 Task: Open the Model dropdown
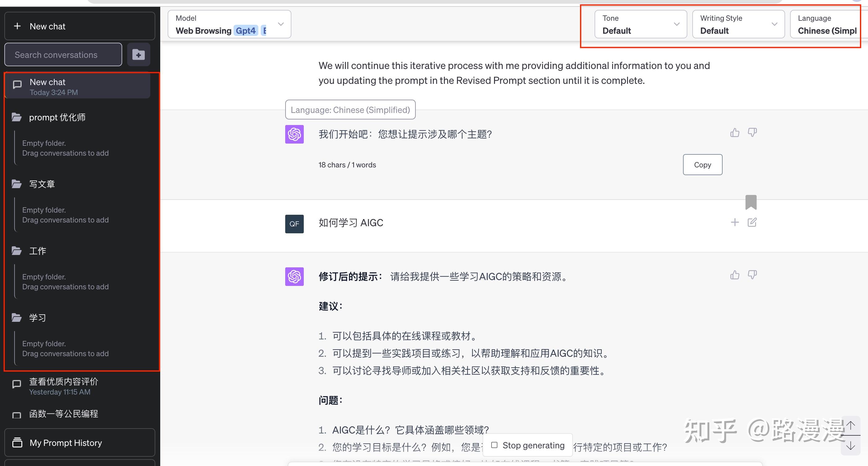230,24
